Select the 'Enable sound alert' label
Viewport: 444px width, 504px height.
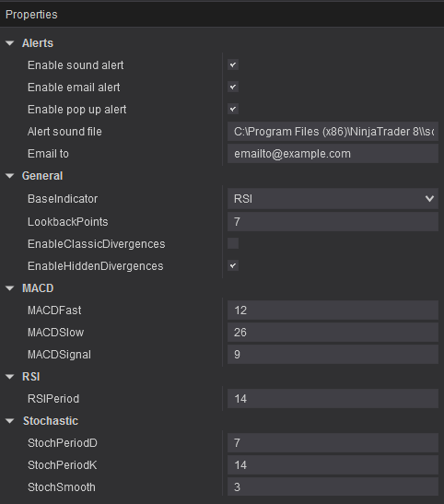pos(76,65)
